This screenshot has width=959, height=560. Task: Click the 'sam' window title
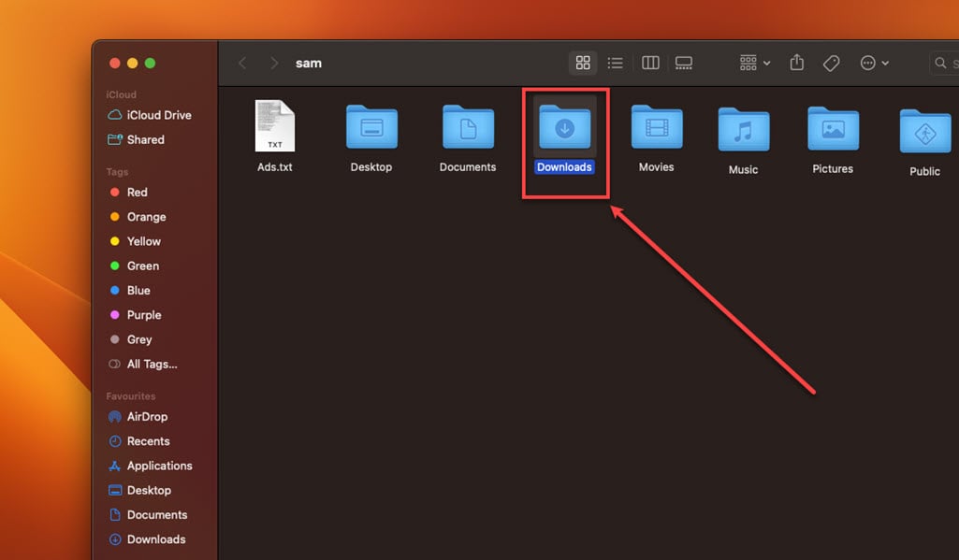tap(308, 63)
